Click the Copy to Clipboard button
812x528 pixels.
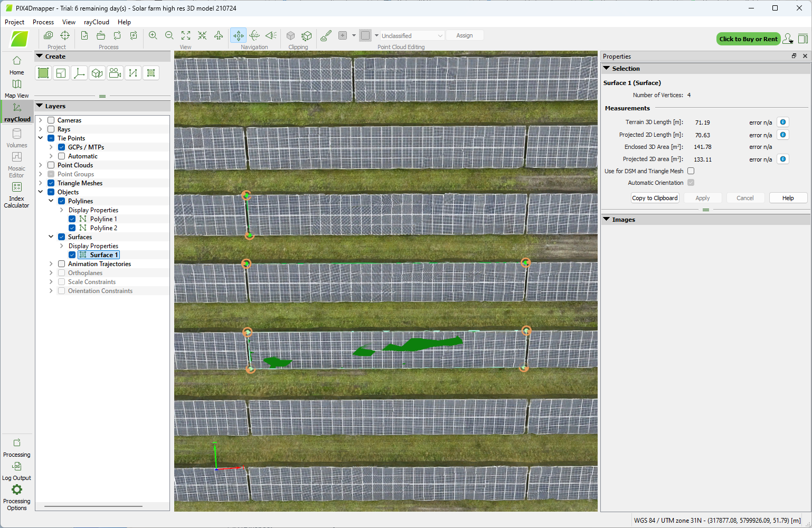655,198
